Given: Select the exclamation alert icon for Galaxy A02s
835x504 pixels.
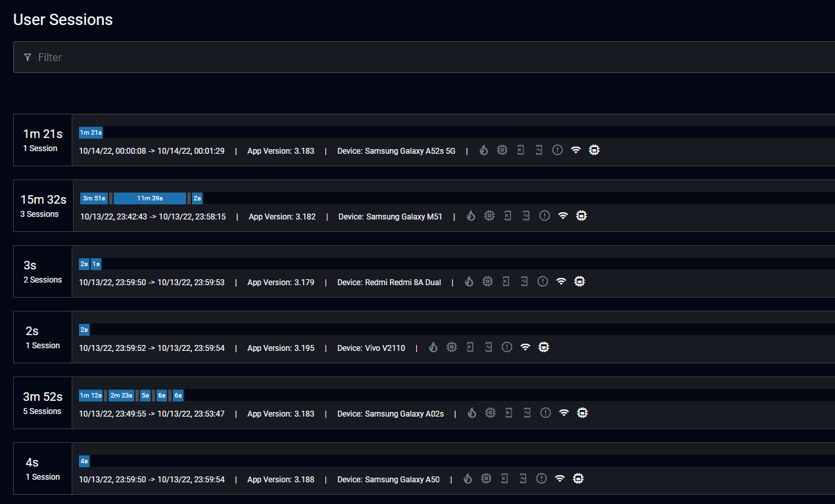Looking at the screenshot, I should pyautogui.click(x=545, y=413).
